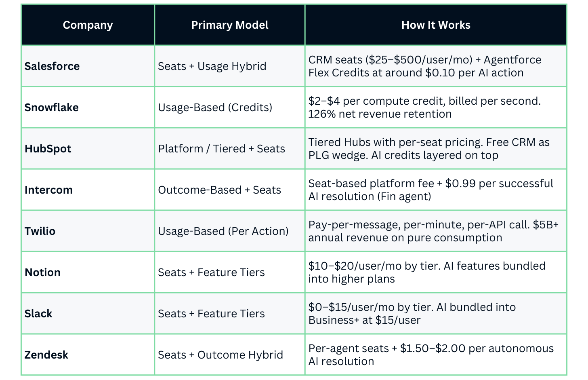Click the Slack company cell
Image resolution: width=588 pixels, height=380 pixels.
(38, 314)
